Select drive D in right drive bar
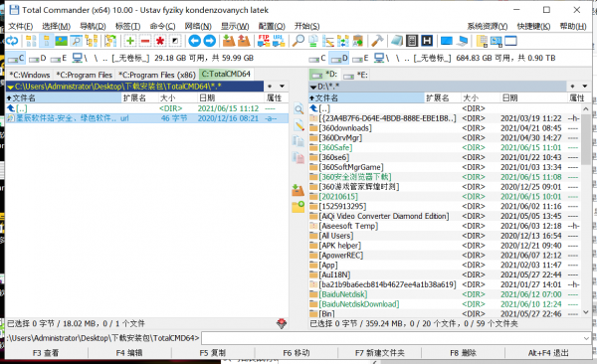This screenshot has width=597, height=364. pos(339,59)
